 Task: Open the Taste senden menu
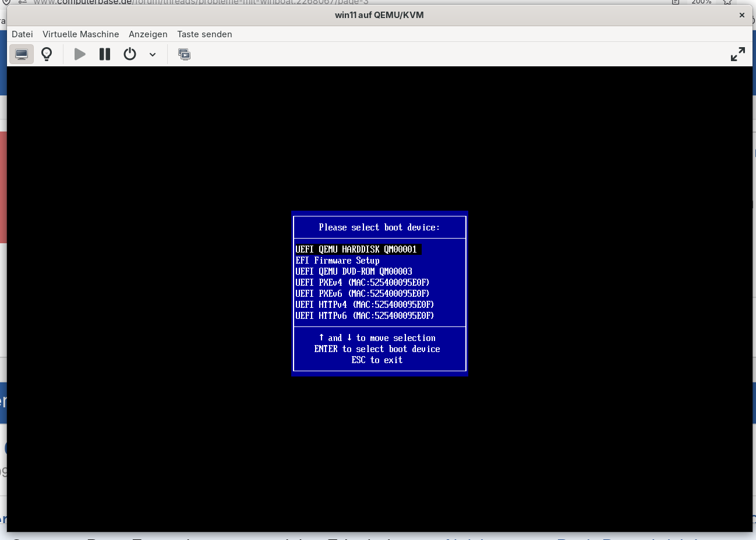204,34
